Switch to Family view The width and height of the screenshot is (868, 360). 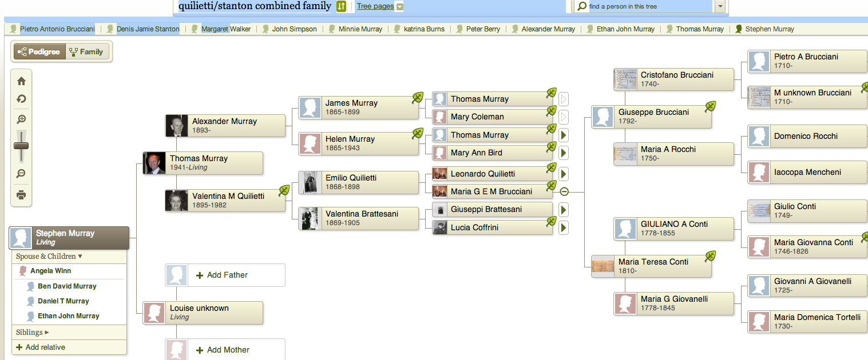pyautogui.click(x=86, y=52)
